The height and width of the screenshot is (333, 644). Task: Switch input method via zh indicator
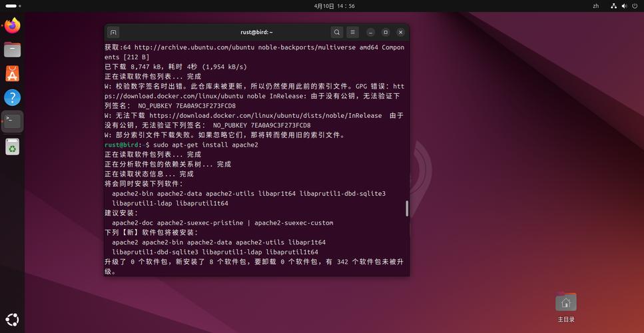(x=595, y=6)
